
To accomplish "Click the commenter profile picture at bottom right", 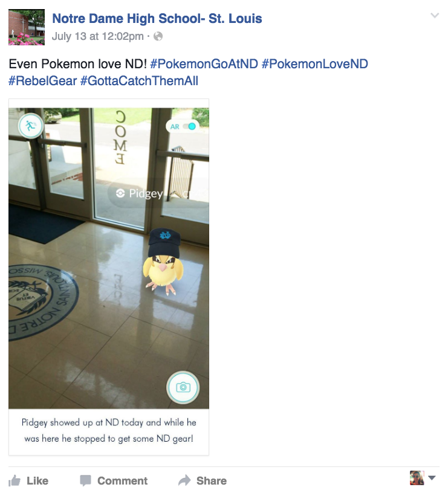I will click(417, 478).
